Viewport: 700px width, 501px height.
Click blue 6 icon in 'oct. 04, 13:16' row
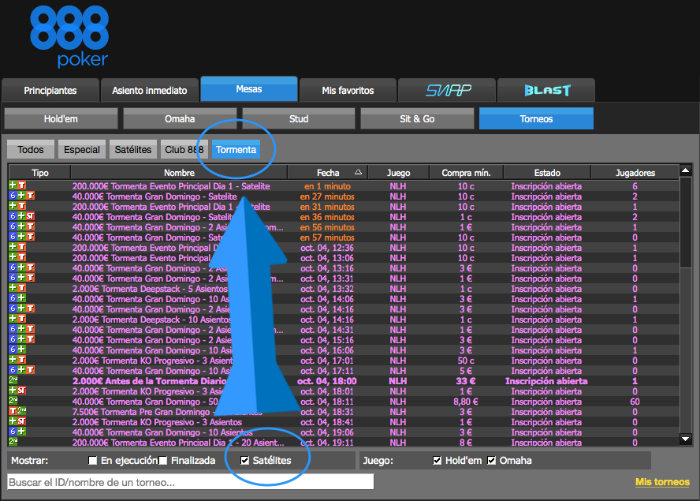(13, 268)
